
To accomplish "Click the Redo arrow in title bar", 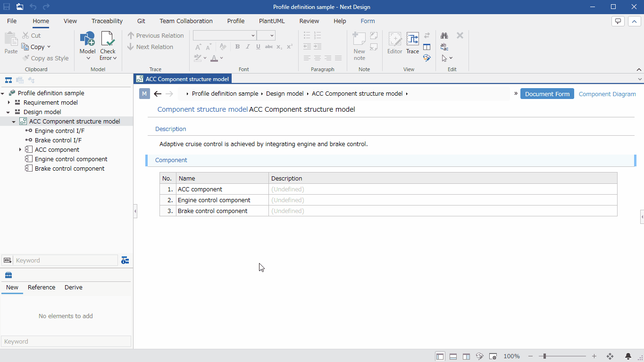I will 46,7.
